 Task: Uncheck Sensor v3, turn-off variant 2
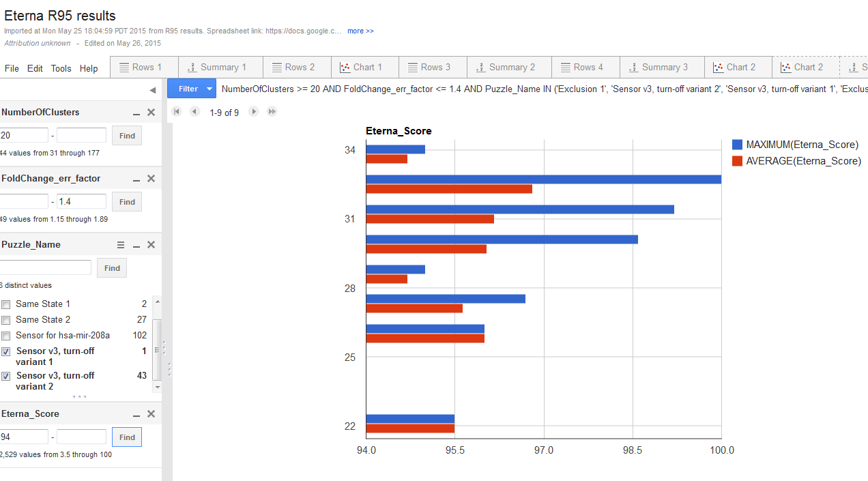(6, 376)
